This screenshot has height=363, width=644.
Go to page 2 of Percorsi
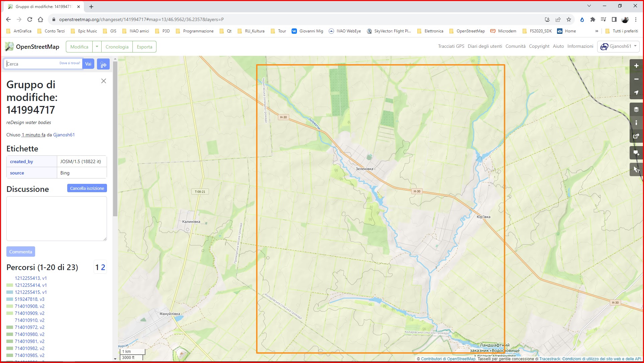pyautogui.click(x=103, y=267)
